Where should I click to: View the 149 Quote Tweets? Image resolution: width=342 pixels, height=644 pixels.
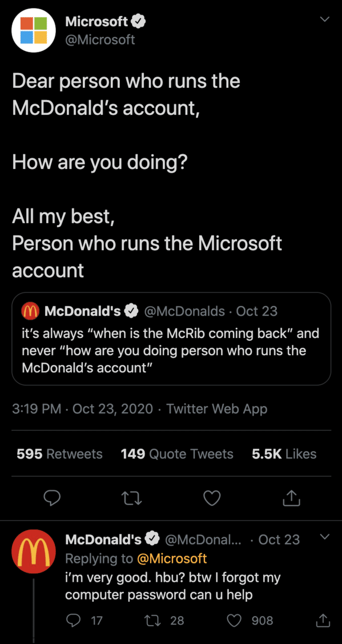click(177, 454)
